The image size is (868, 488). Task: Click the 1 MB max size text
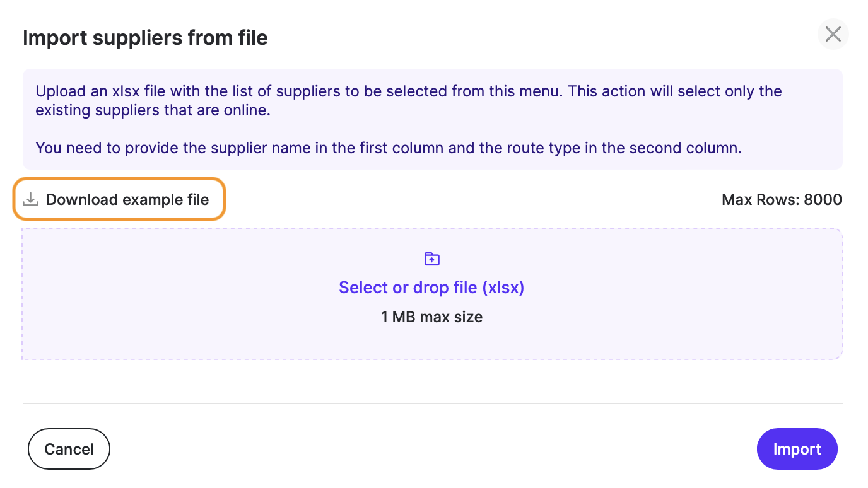coord(431,317)
